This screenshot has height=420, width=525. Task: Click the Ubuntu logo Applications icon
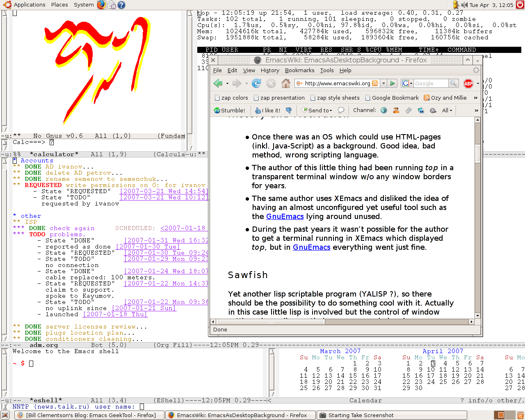[8, 5]
